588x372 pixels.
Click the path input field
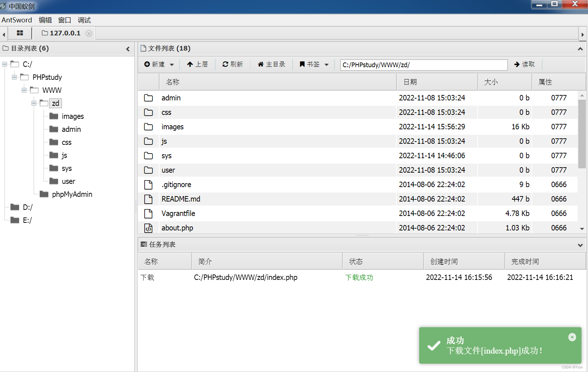[424, 65]
